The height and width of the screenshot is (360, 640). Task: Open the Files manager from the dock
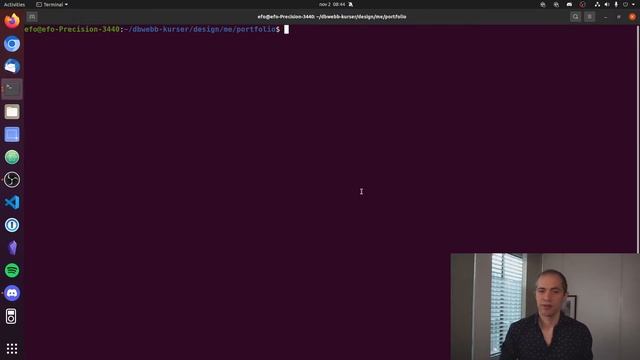tap(12, 111)
